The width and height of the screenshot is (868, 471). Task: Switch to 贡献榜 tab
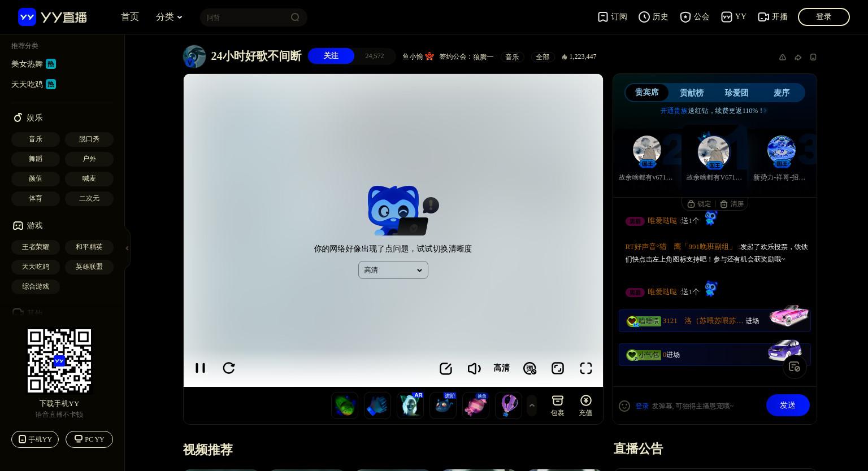(692, 93)
